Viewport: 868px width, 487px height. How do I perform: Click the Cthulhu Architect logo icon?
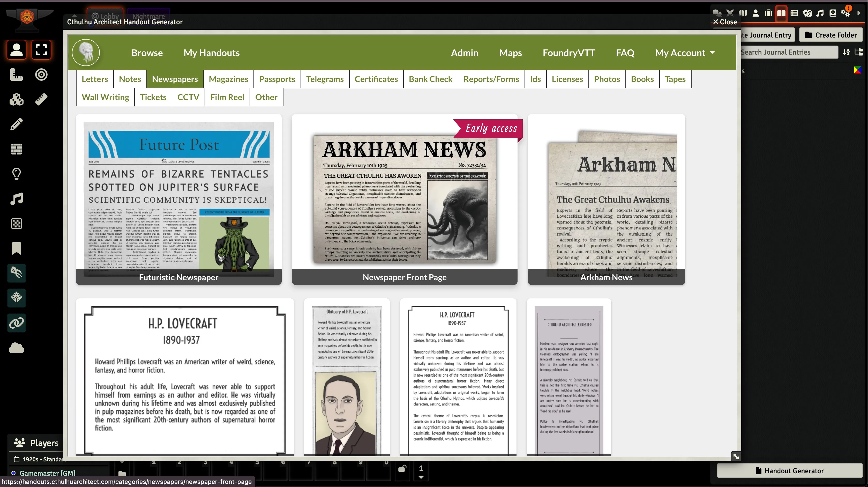[86, 53]
